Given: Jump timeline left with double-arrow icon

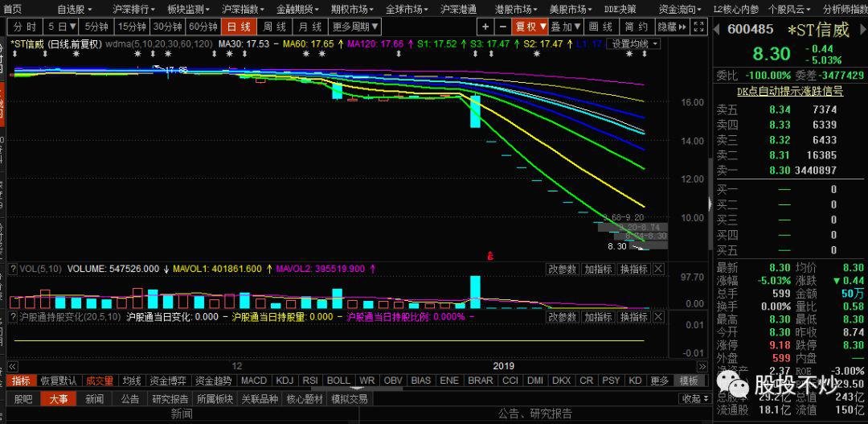Looking at the screenshot, I should pos(12,366).
